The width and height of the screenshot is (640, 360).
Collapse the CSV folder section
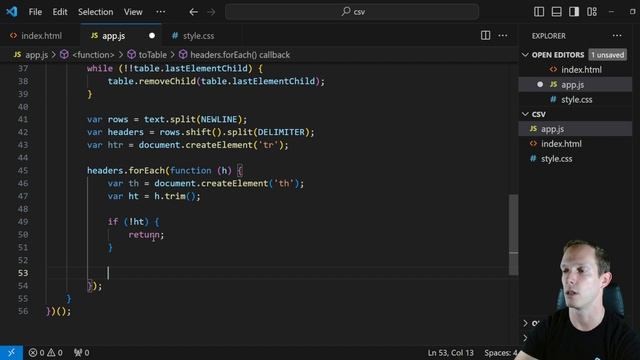(525, 114)
